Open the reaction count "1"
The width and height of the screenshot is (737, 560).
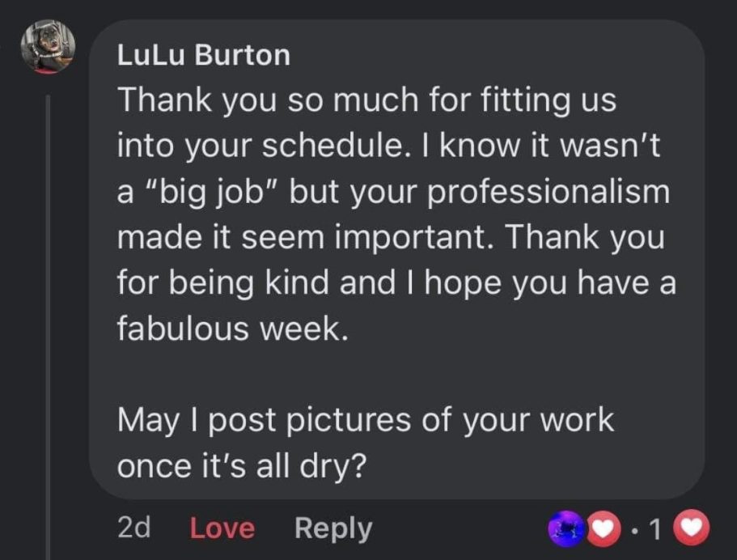(x=655, y=528)
